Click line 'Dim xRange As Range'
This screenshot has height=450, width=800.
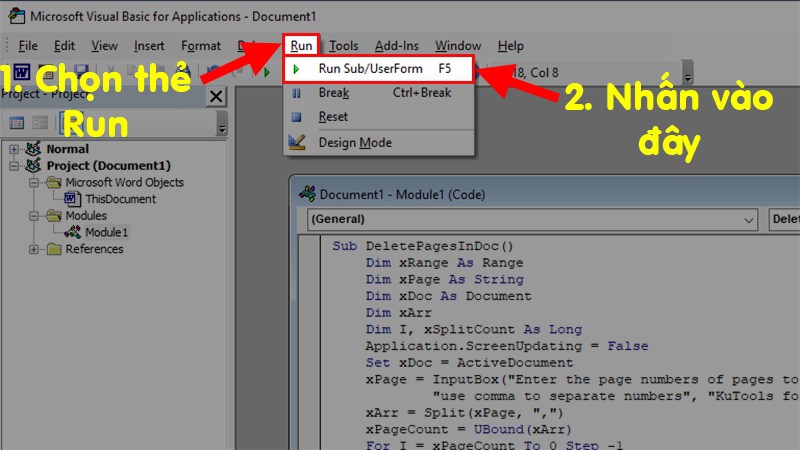pos(444,263)
